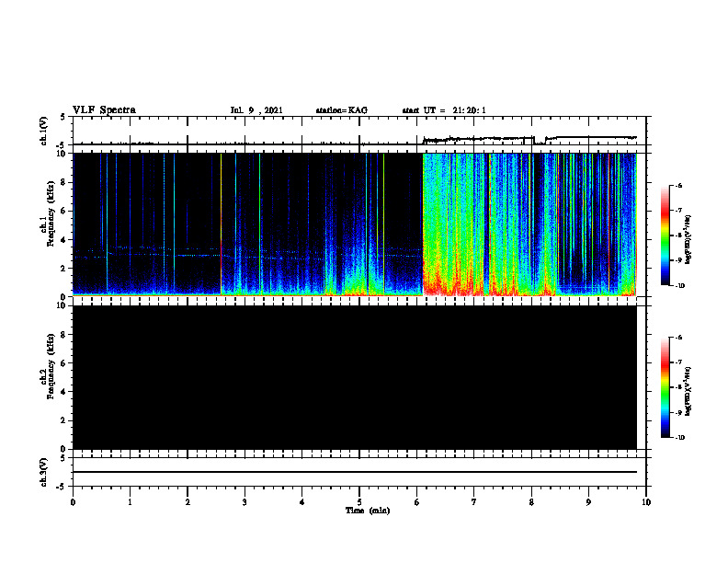The width and height of the screenshot is (728, 563).
Task: Click the ch.1 colored spectrogram panel
Action: coord(355,224)
